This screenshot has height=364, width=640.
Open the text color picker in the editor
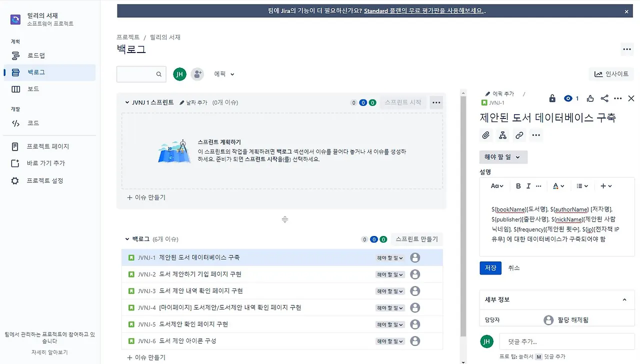[x=557, y=185]
